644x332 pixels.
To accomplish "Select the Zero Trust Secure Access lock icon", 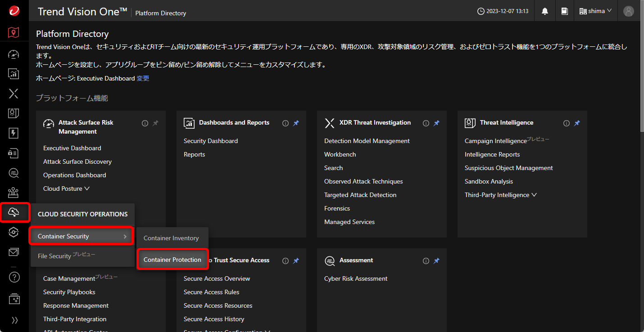I will [x=14, y=153].
